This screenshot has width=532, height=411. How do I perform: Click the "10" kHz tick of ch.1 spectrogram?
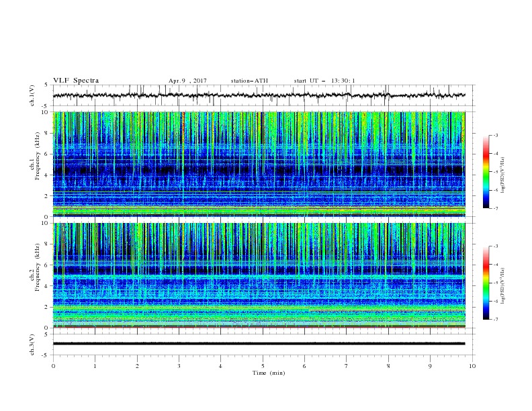(x=46, y=112)
